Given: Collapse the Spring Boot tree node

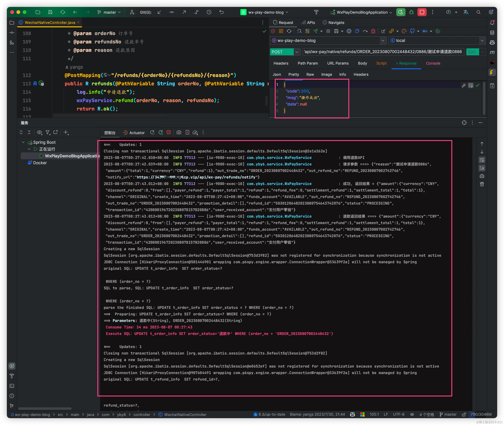Looking at the screenshot, I should point(23,142).
